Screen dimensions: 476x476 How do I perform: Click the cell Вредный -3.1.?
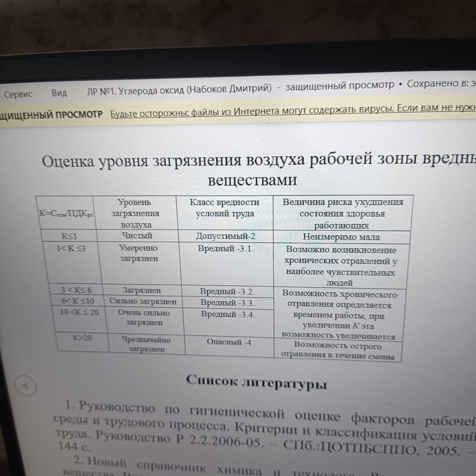pyautogui.click(x=226, y=248)
